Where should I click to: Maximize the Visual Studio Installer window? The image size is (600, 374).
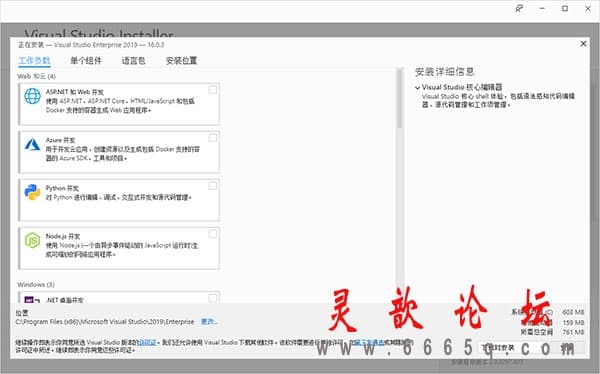point(565,8)
